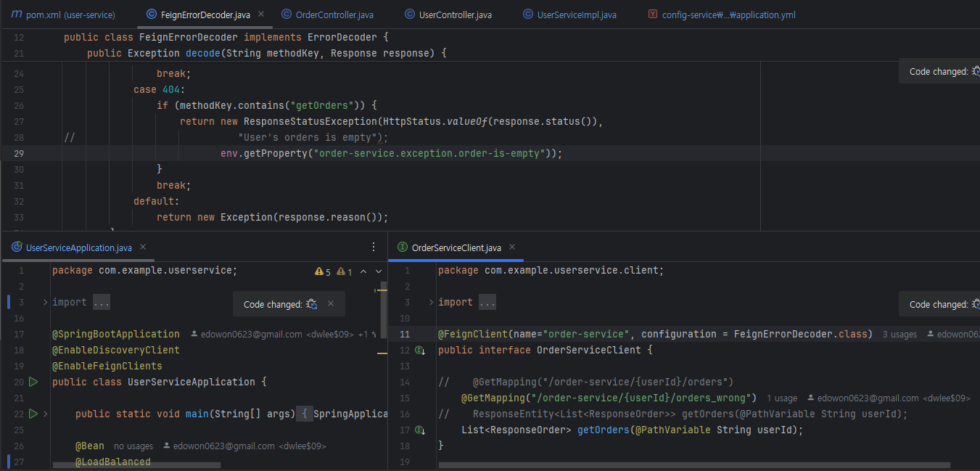This screenshot has width=980, height=471.
Task: Click 'UserServiceApplication' class name on line 20
Action: [191, 382]
